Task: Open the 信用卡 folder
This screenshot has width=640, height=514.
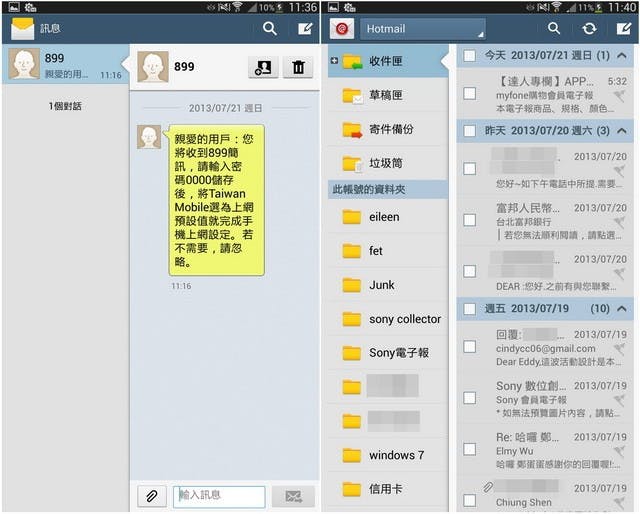Action: [x=388, y=489]
